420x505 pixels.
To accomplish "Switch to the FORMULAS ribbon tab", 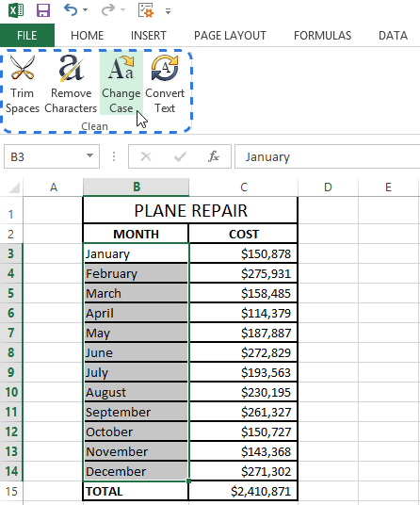I will click(322, 36).
